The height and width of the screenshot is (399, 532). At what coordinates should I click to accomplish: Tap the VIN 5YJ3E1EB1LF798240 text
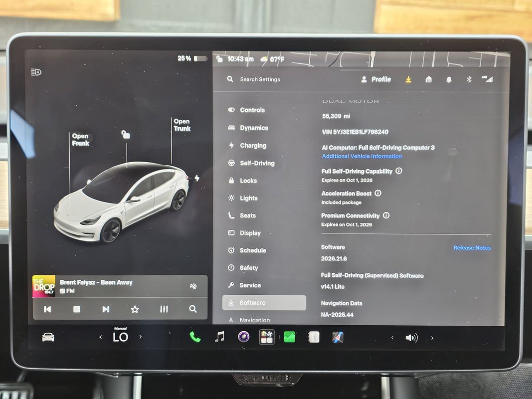pyautogui.click(x=355, y=132)
